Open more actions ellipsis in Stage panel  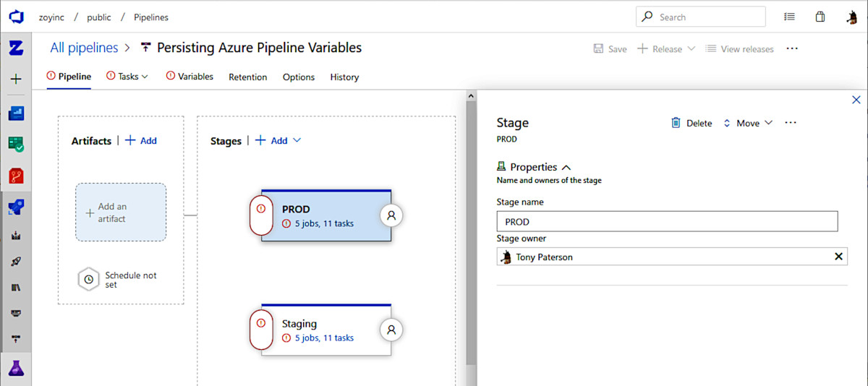(791, 123)
